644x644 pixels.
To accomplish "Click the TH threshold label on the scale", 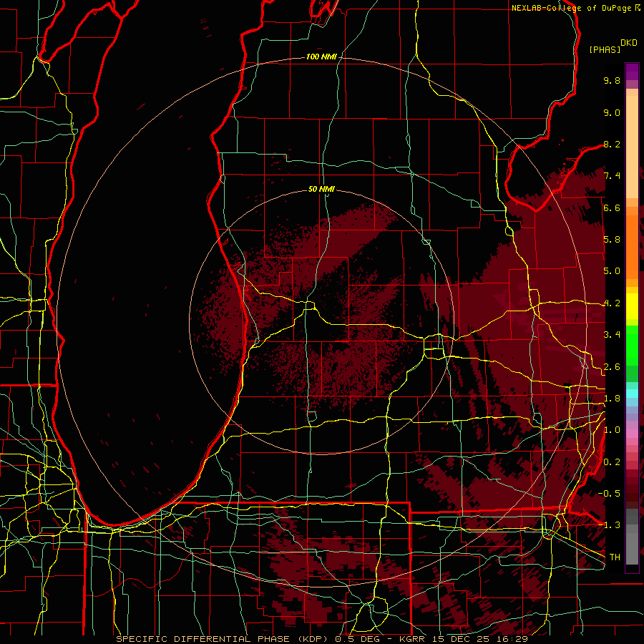I will [615, 557].
